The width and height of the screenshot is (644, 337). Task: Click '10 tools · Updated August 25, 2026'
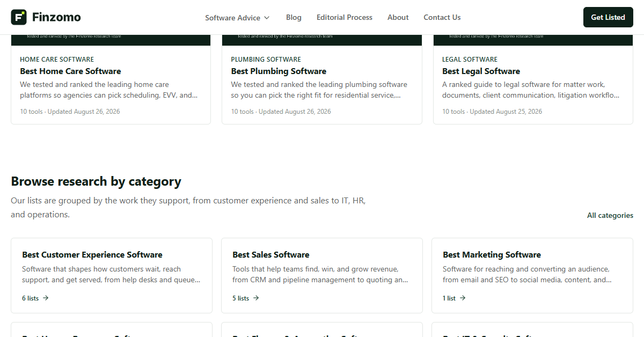(x=492, y=112)
